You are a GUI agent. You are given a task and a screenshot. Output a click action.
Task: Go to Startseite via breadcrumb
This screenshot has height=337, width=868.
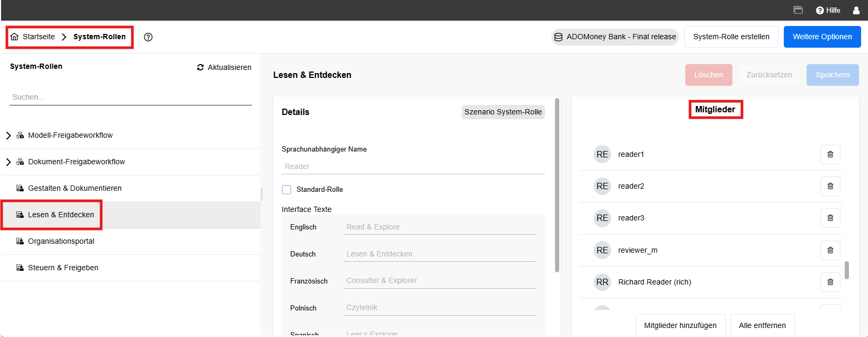38,37
